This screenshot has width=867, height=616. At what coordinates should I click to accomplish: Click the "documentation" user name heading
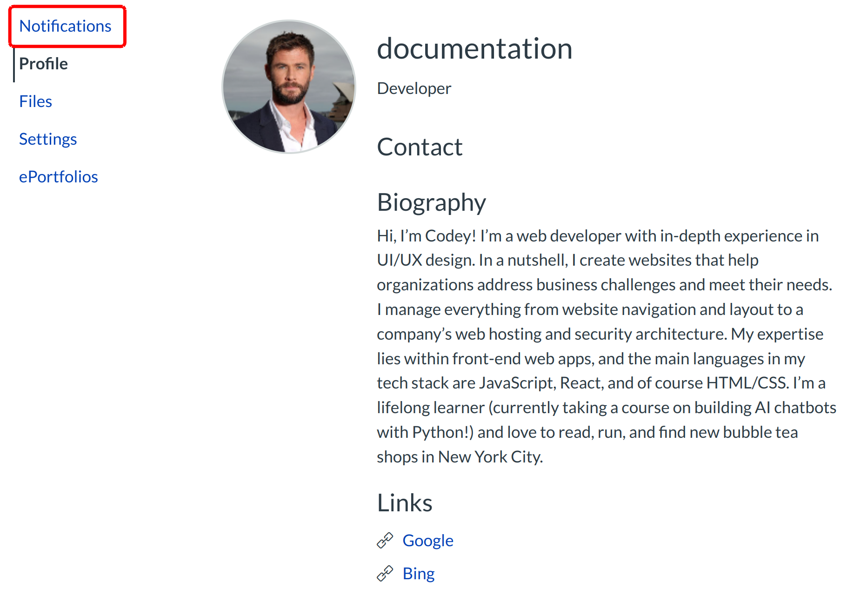click(474, 48)
